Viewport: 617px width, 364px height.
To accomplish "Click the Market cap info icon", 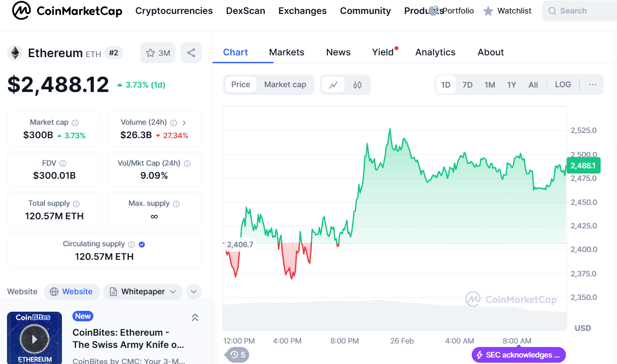I will (75, 123).
